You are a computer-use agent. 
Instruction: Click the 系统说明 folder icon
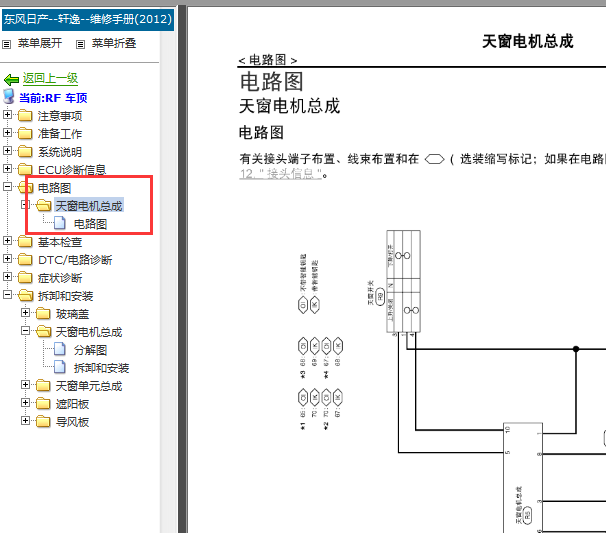tap(25, 151)
